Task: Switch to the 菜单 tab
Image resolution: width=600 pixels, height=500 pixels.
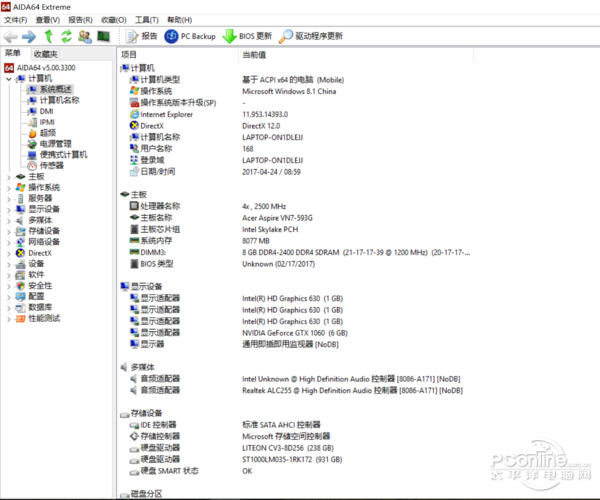Action: tap(13, 53)
